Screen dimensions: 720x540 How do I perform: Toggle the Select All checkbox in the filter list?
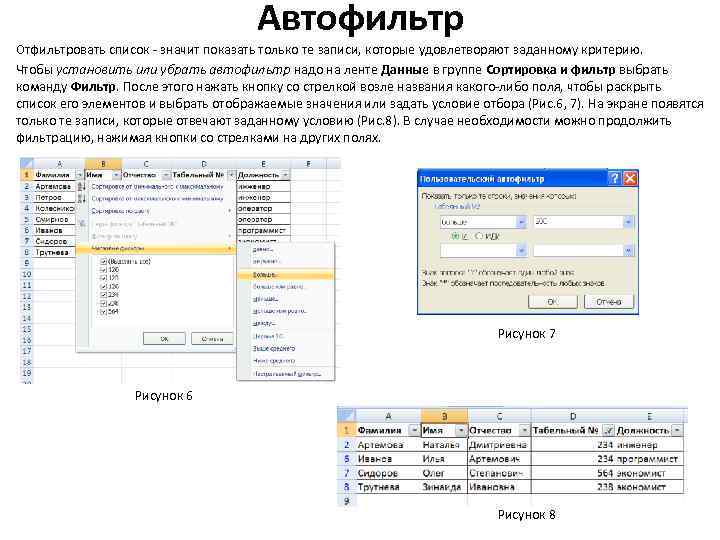pos(103,261)
